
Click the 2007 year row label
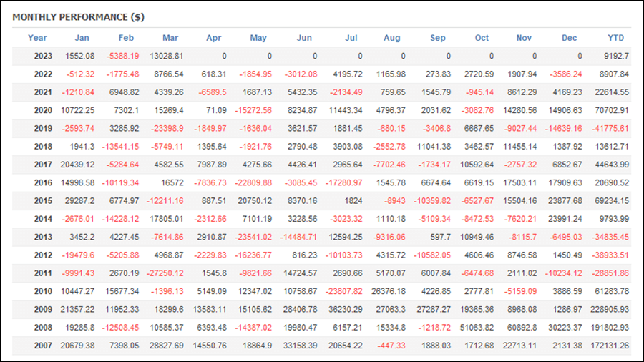click(x=43, y=346)
